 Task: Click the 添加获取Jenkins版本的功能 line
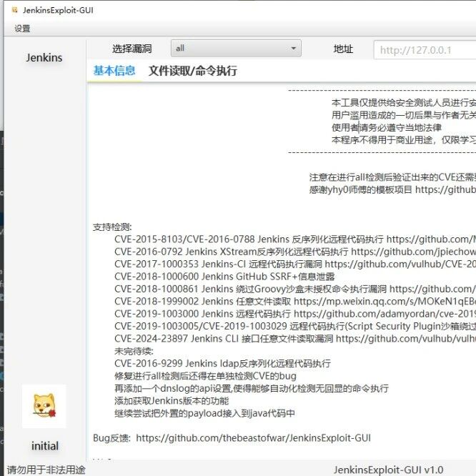point(172,401)
